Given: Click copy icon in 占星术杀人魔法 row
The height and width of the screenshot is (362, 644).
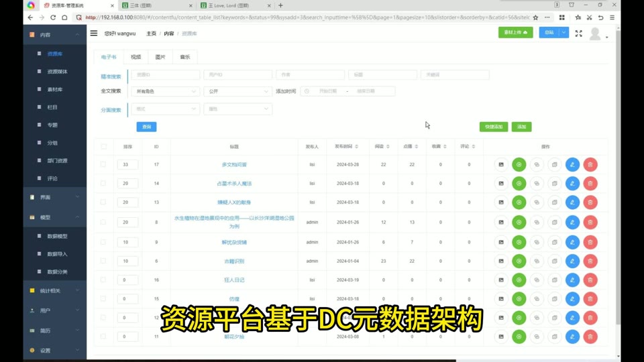Looking at the screenshot, I should pos(555,184).
